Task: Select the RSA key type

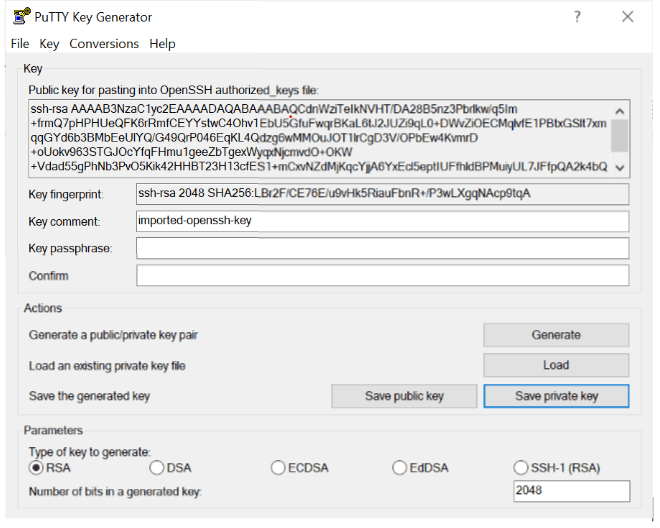Action: click(37, 467)
